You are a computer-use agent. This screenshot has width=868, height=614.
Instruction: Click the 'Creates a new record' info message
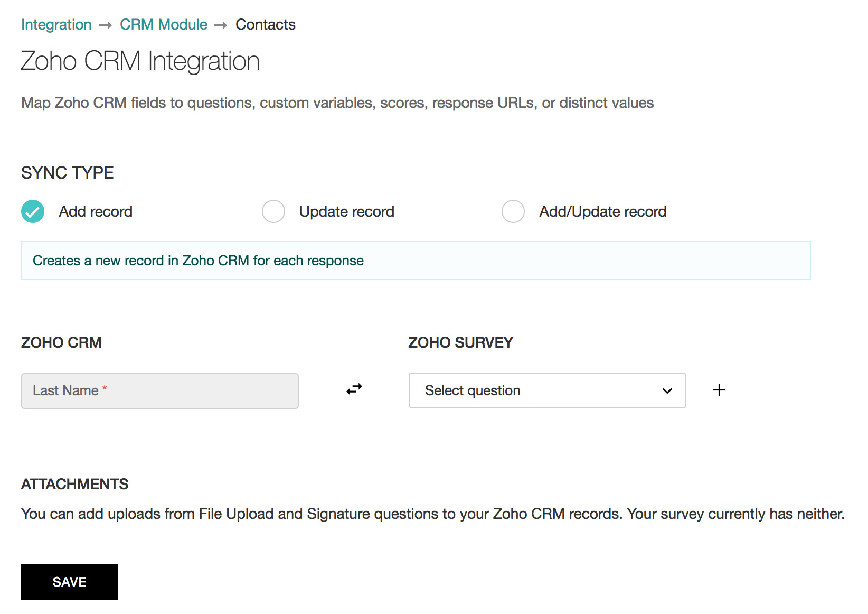point(416,261)
